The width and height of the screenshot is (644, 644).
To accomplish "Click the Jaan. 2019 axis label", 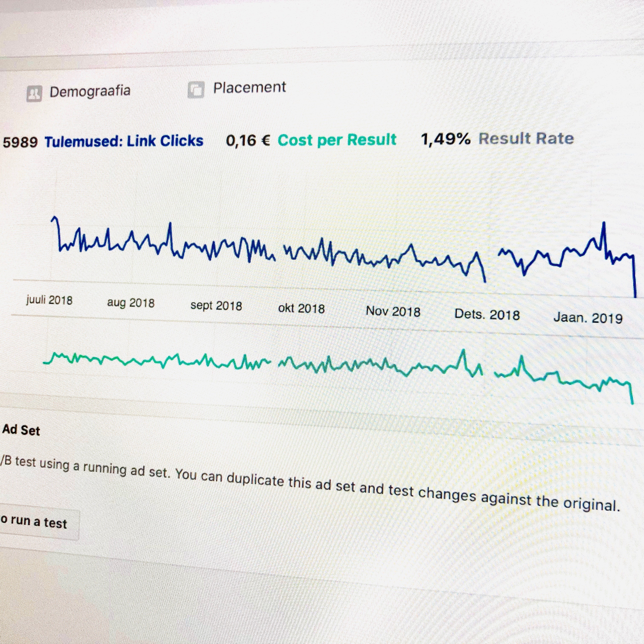I will (x=588, y=318).
